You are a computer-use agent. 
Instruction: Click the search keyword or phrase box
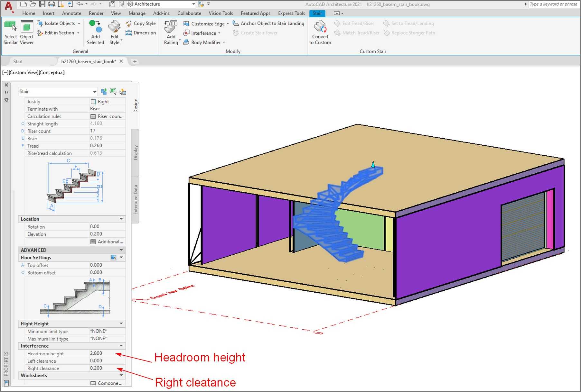coord(554,4)
